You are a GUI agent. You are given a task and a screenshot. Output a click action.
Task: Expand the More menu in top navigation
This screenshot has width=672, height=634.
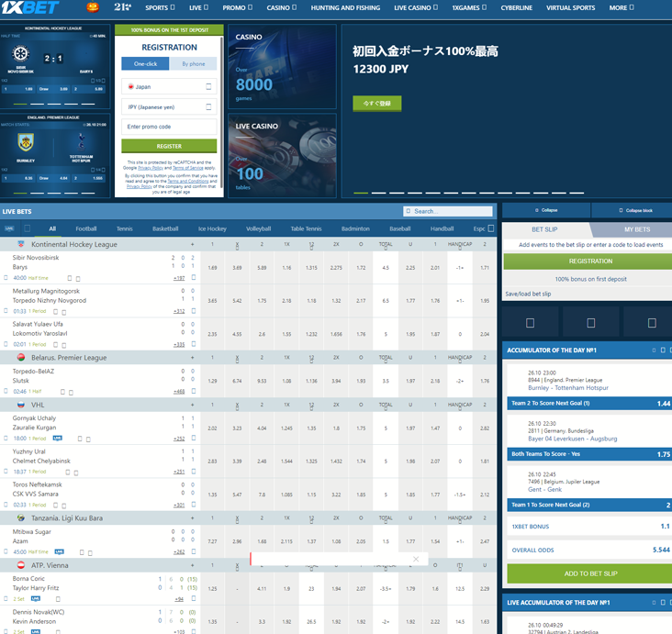(622, 7)
